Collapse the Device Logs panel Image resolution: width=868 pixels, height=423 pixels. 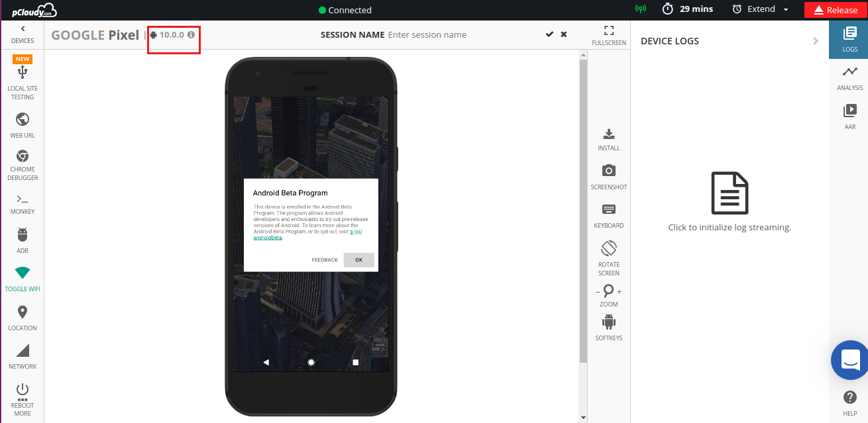pos(816,41)
